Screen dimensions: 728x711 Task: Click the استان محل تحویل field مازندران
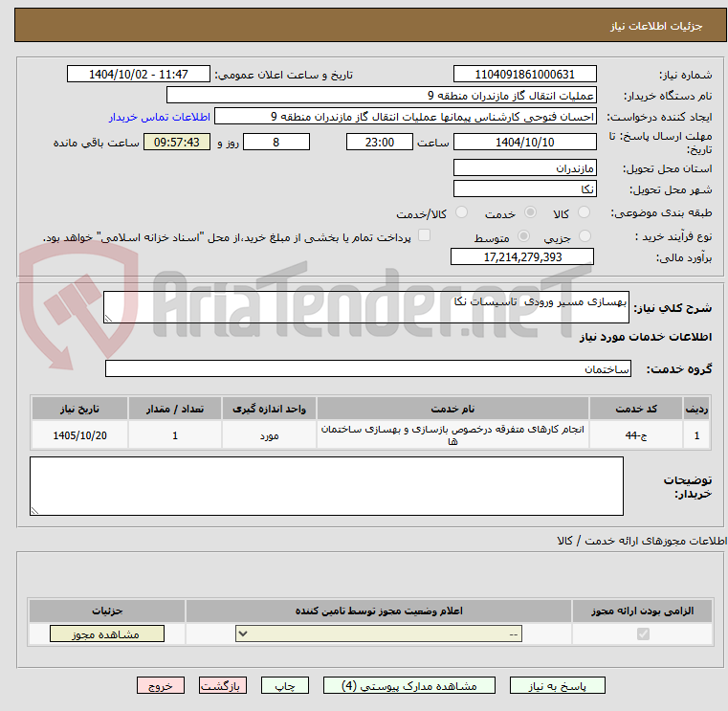pyautogui.click(x=524, y=168)
